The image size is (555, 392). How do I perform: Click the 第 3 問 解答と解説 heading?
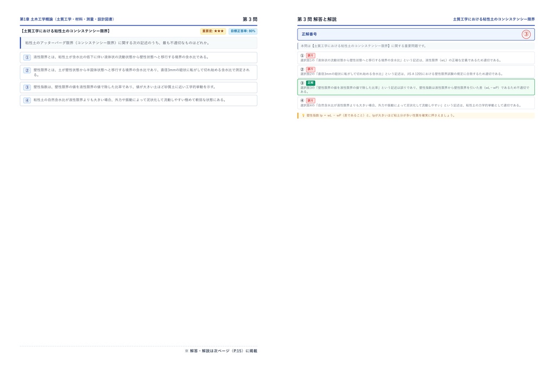(317, 19)
